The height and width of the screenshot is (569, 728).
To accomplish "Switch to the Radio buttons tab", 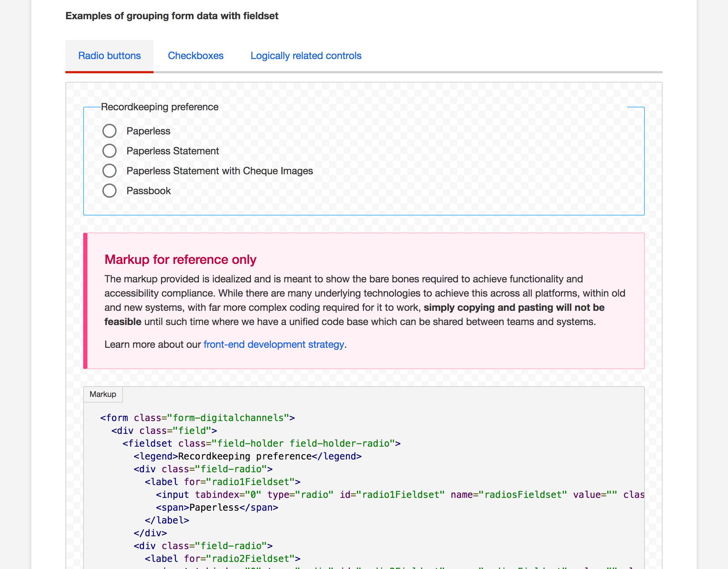I will click(109, 56).
